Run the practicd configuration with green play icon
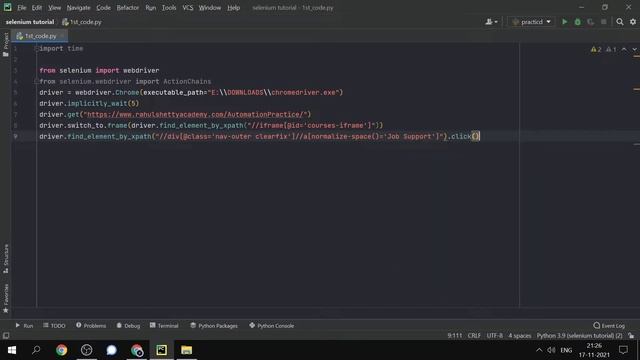640x360 pixels. 564,22
